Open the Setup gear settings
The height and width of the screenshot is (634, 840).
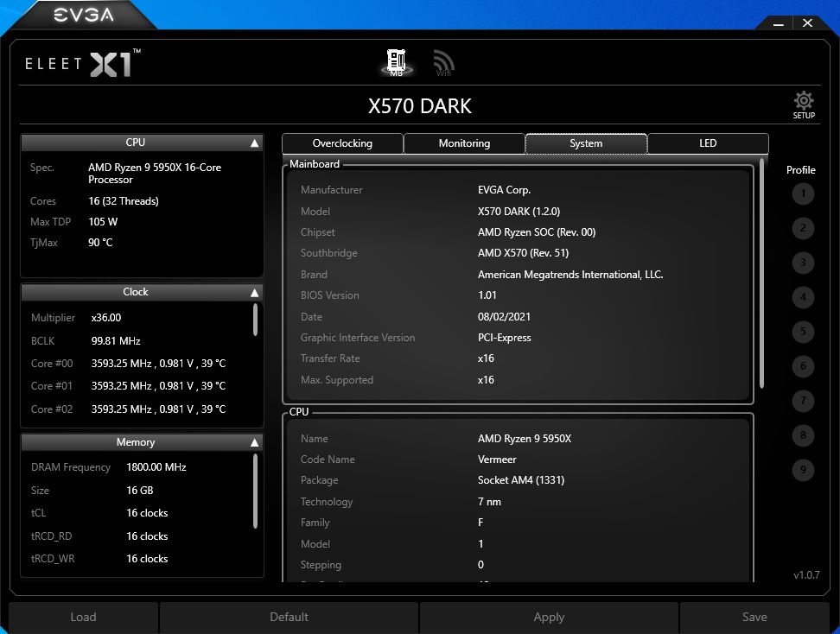point(804,105)
